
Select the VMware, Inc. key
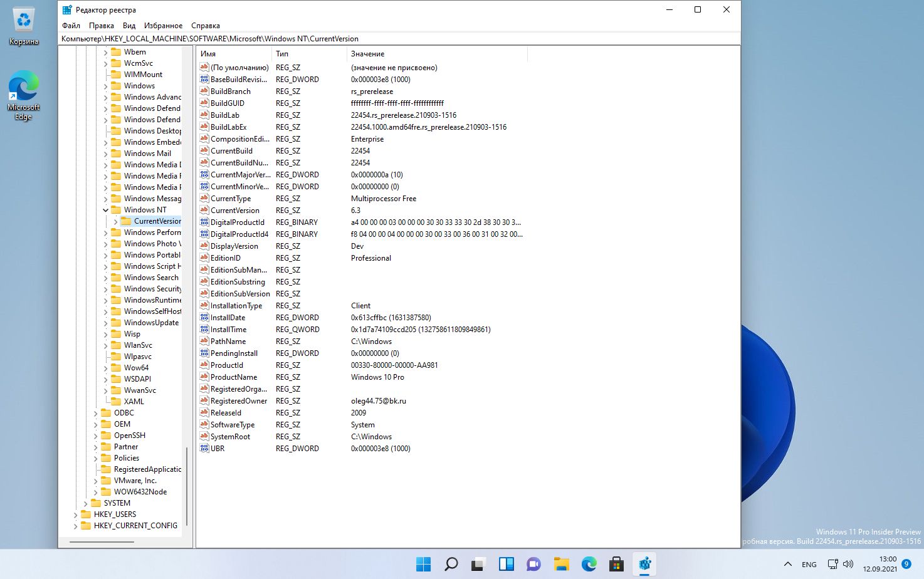[x=135, y=481]
